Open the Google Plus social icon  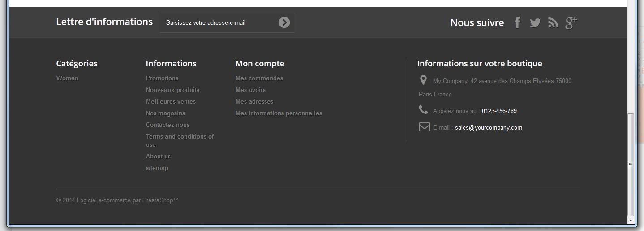(571, 22)
